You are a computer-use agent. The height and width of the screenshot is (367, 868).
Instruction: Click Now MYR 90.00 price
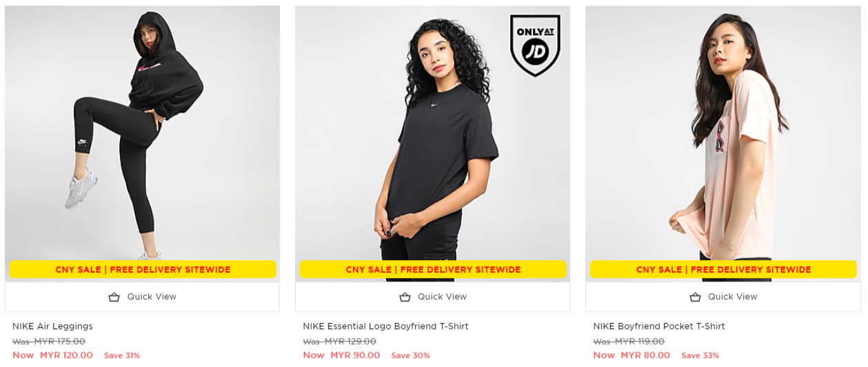coord(341,355)
